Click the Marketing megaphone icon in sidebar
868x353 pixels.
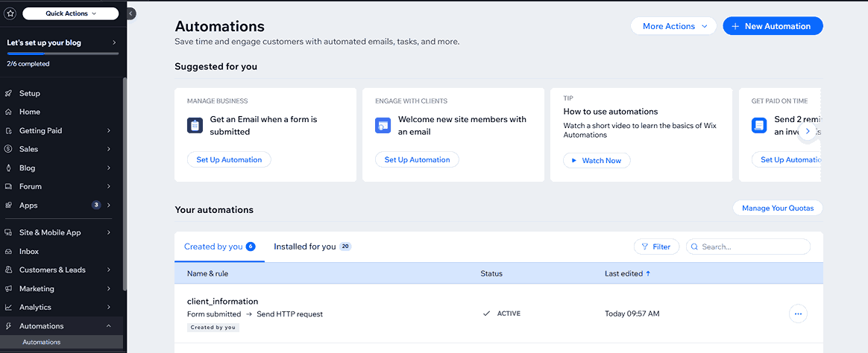coord(8,289)
